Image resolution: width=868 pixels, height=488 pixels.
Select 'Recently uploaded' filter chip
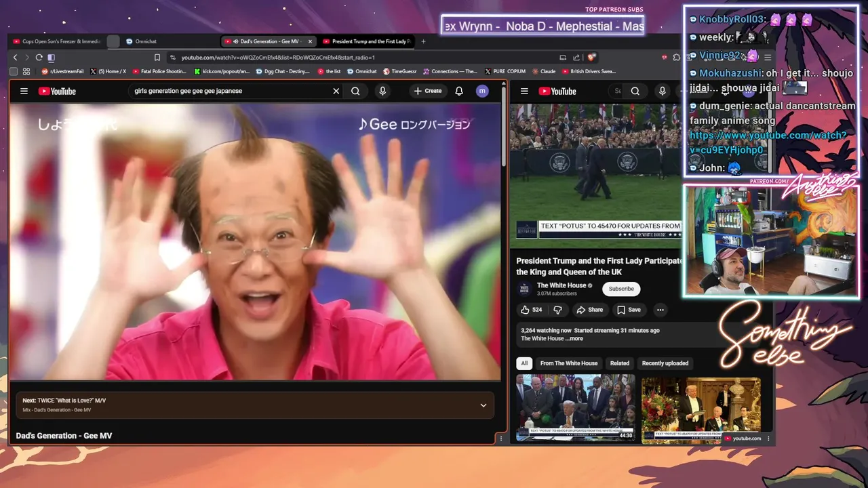coord(665,363)
